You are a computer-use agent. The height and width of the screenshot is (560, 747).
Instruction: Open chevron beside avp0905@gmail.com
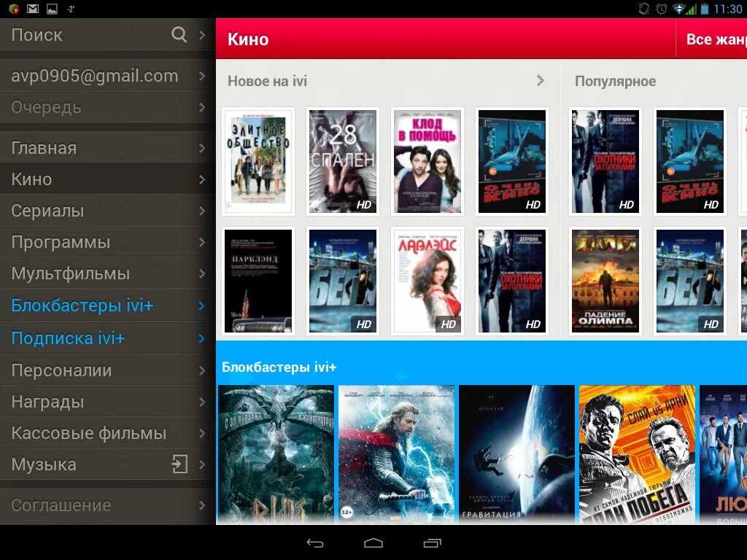click(203, 76)
